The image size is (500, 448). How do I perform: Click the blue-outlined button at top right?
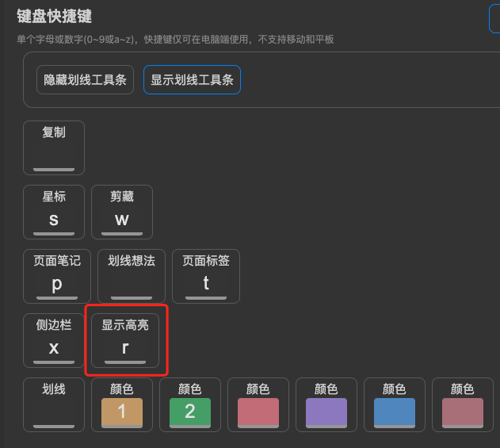point(494,18)
